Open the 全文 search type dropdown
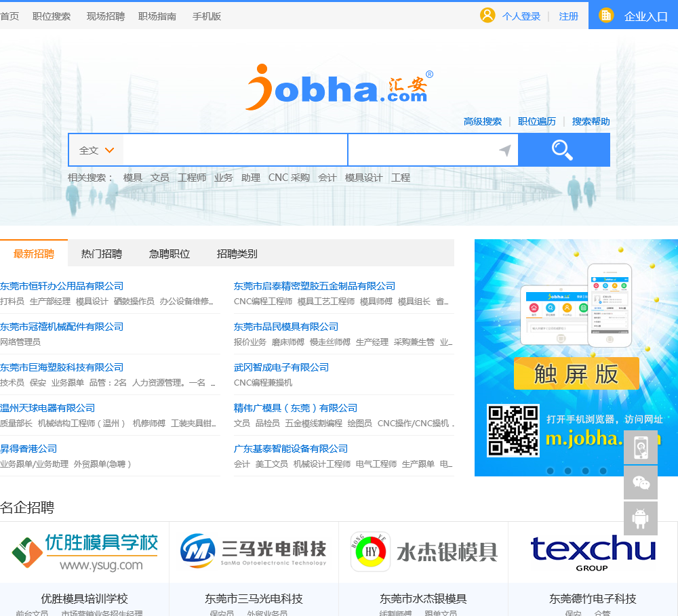 (96, 150)
